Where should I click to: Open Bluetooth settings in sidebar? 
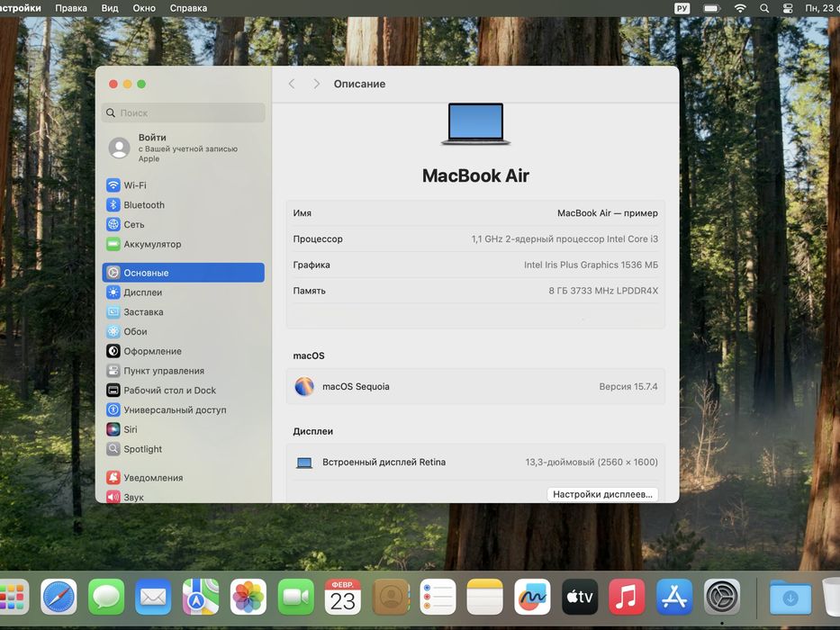pyautogui.click(x=183, y=205)
